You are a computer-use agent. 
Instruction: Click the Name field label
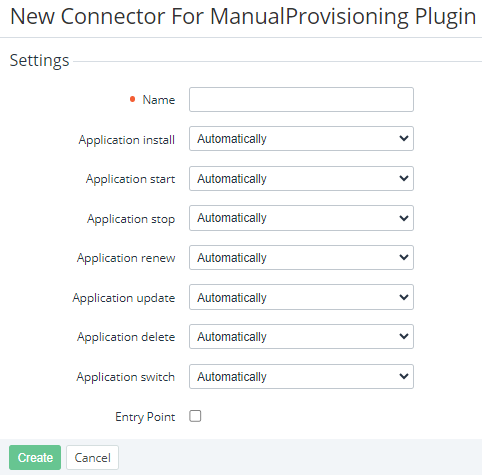tap(159, 100)
